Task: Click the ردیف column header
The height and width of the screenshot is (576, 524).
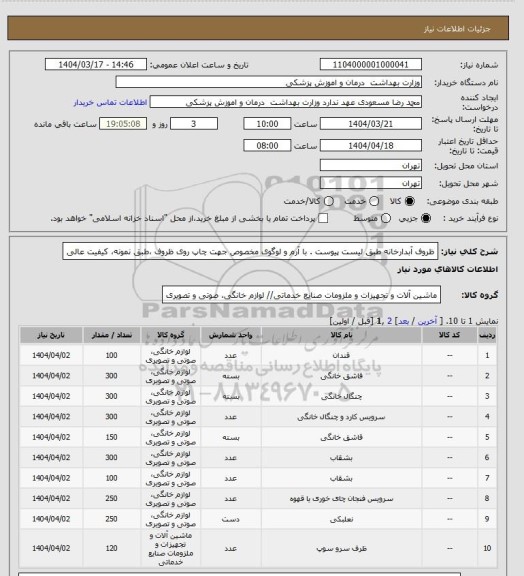Action: [487, 335]
